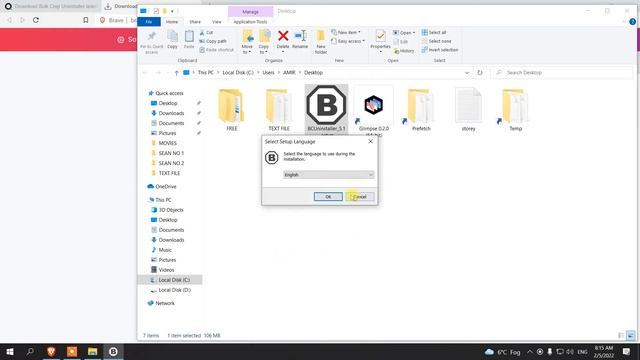Screen dimensions: 640x360
Task: Close the Select Setup Language dialog
Action: [x=370, y=142]
